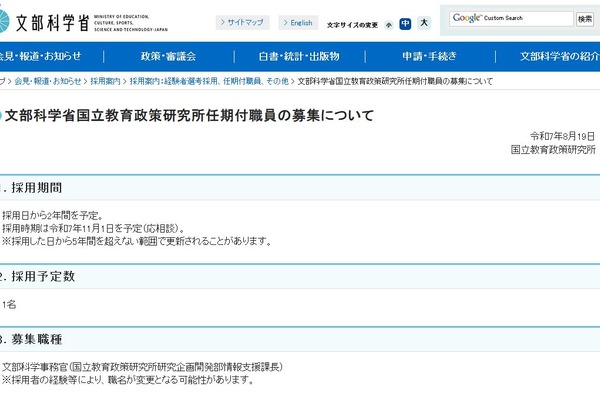
Task: Set text size to 小
Action: 389,25
